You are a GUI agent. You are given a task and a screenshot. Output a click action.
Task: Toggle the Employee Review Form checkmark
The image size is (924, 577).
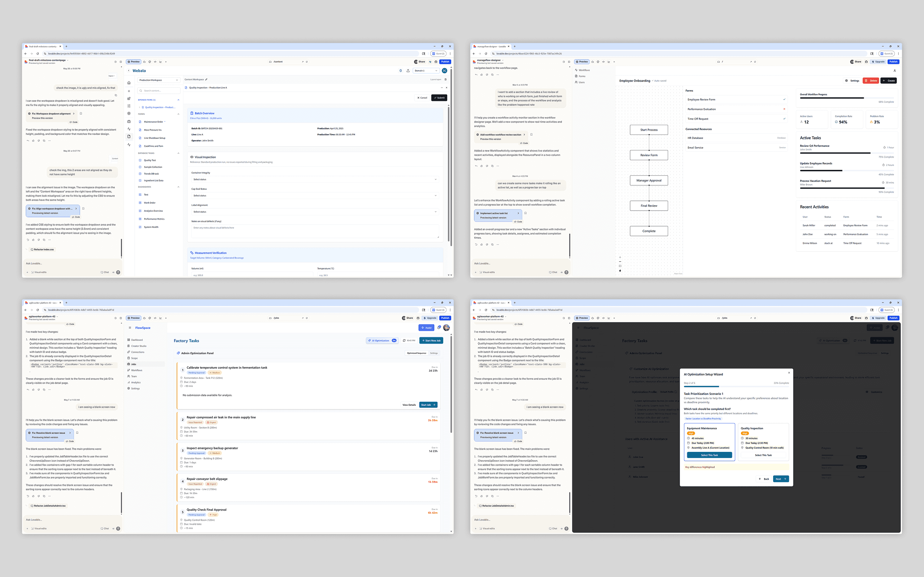[784, 100]
